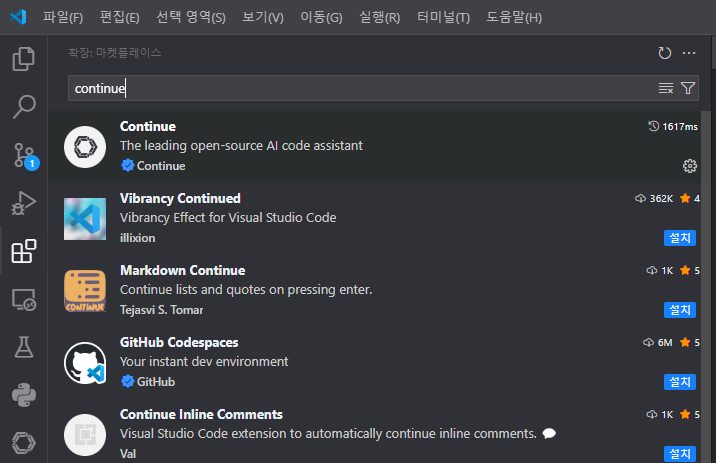Open the 이동(G) menu
The height and width of the screenshot is (463, 716).
coord(321,17)
